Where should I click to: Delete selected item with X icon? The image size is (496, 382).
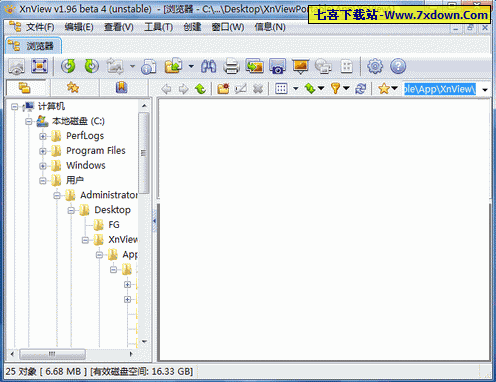click(x=258, y=89)
